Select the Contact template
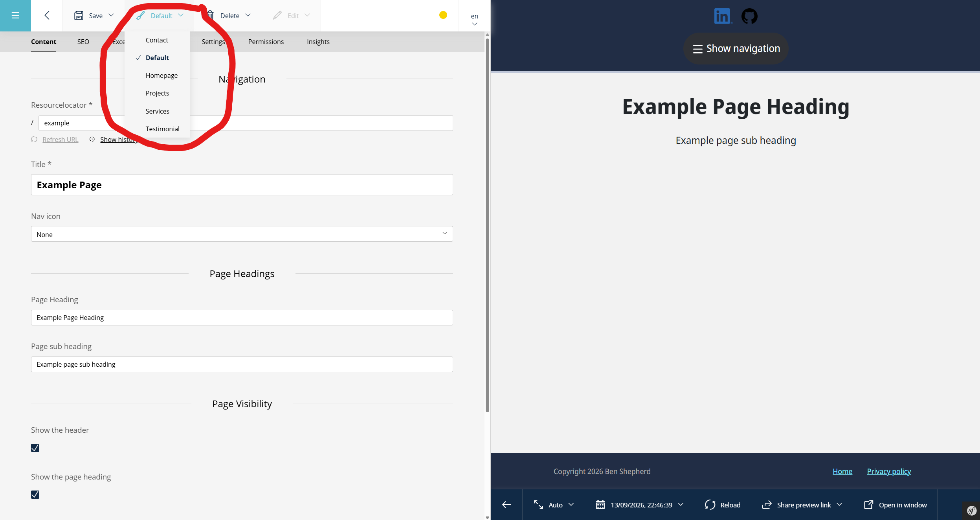Viewport: 980px width, 520px height. pos(157,40)
